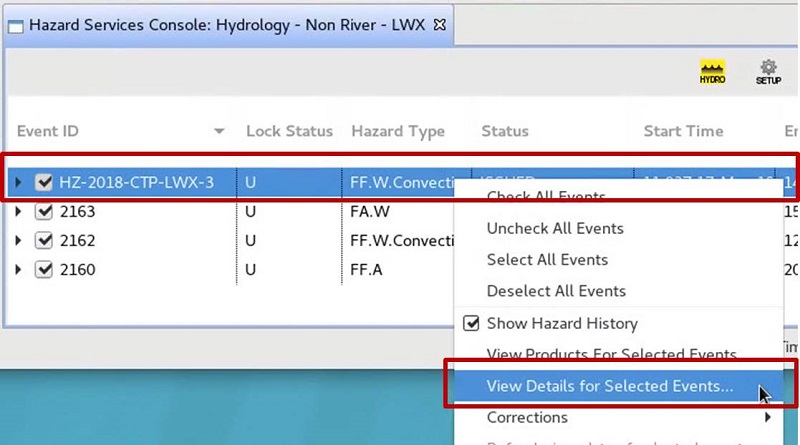
Task: Uncheck the HZ-2018-CTP-LWX-3 event checkbox
Action: [44, 182]
